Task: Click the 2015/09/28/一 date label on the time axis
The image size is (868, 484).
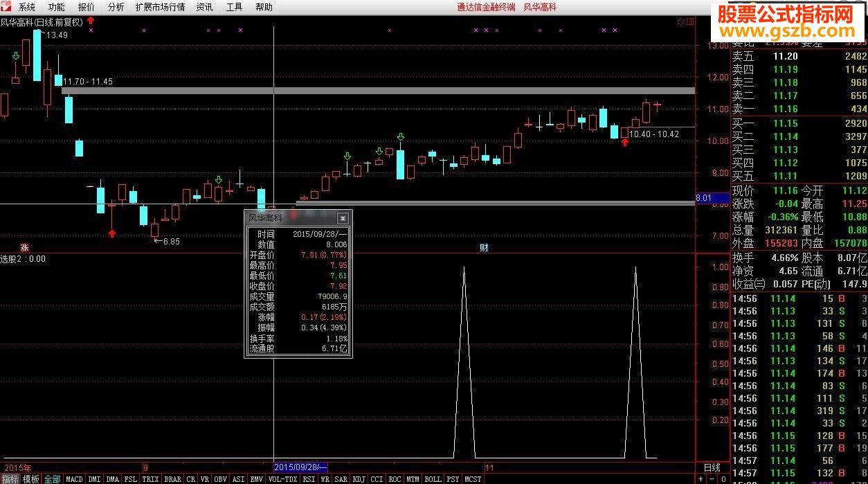Action: (300, 468)
